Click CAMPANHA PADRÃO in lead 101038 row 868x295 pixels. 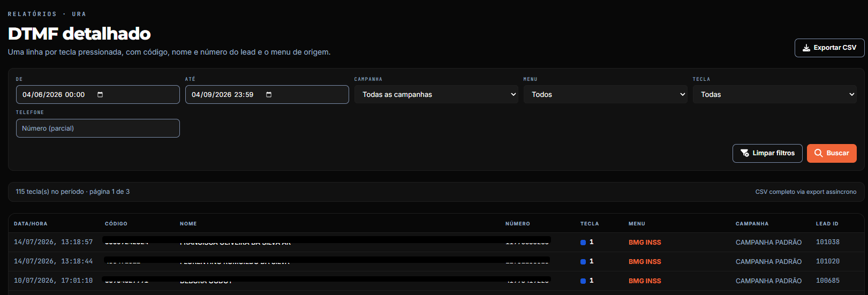click(768, 243)
